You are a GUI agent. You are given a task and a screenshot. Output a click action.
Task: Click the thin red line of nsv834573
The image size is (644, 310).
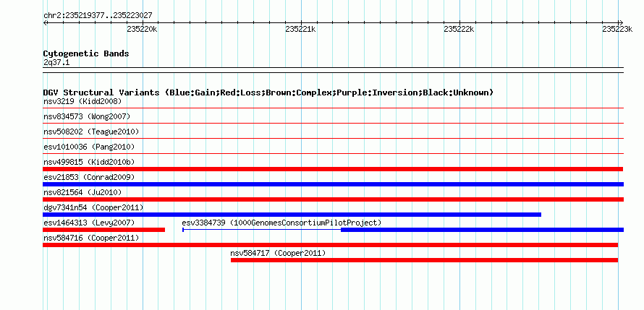[333, 124]
